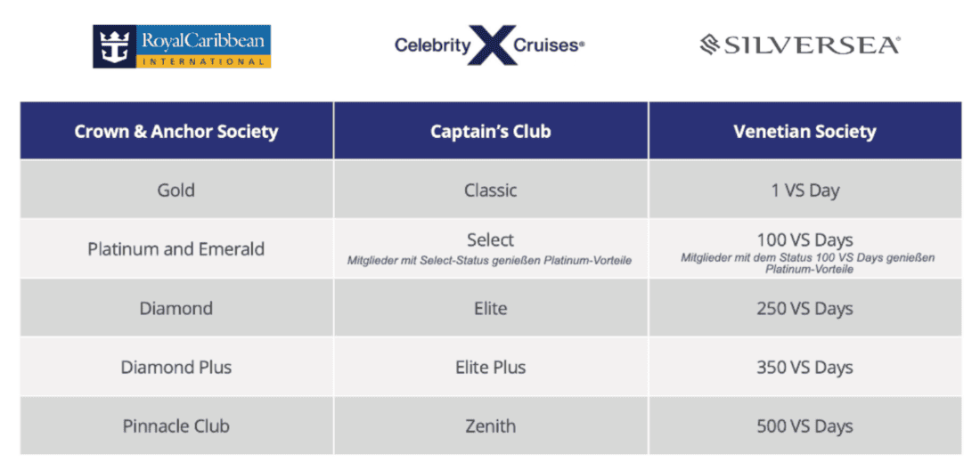Viewport: 980px width, 462px height.
Task: Click the 100 VS Days cell
Action: click(805, 248)
